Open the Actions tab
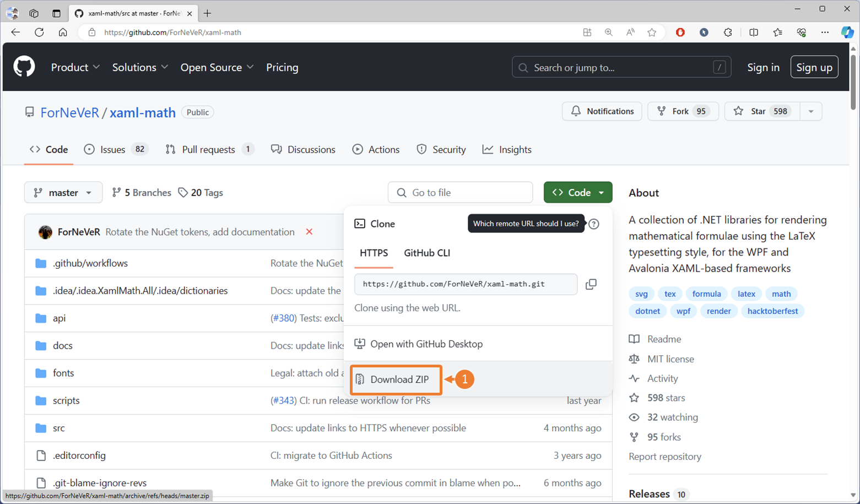 [376, 149]
